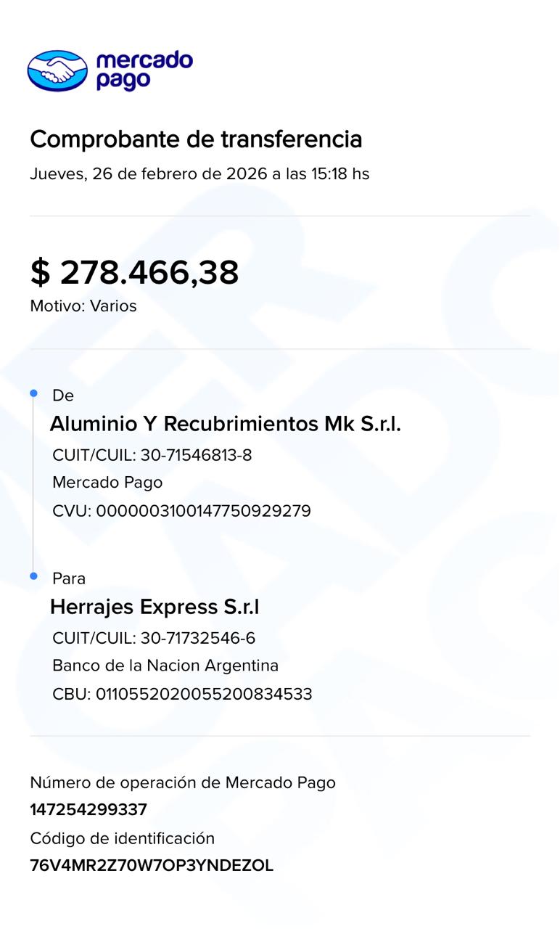
Task: Select the "Motivo: Varios" text
Action: pyautogui.click(x=83, y=306)
